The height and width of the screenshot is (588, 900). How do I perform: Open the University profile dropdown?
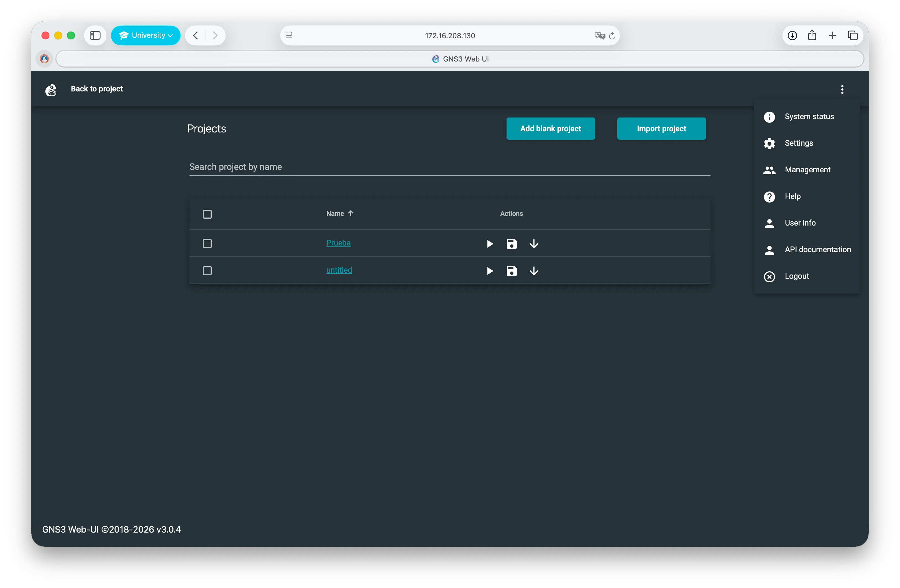(x=145, y=35)
